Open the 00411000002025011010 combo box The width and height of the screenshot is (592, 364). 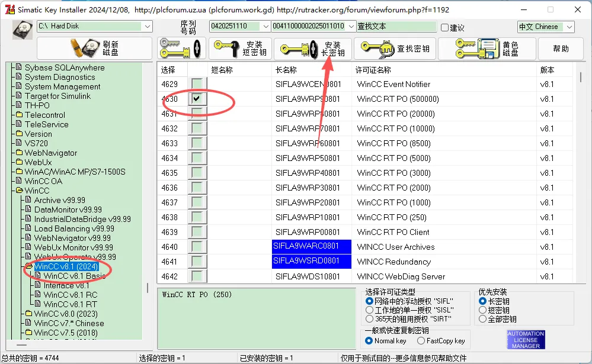click(351, 26)
